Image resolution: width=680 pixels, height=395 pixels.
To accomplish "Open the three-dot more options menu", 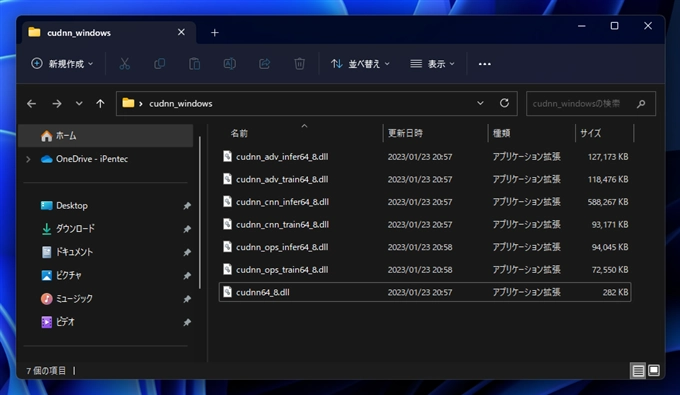I will pyautogui.click(x=484, y=64).
